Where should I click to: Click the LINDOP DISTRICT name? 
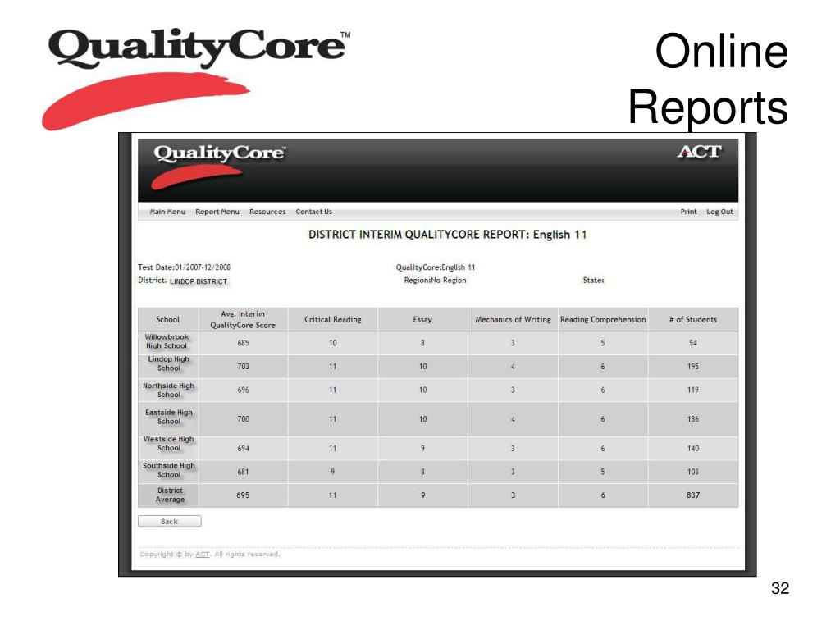pyautogui.click(x=199, y=281)
